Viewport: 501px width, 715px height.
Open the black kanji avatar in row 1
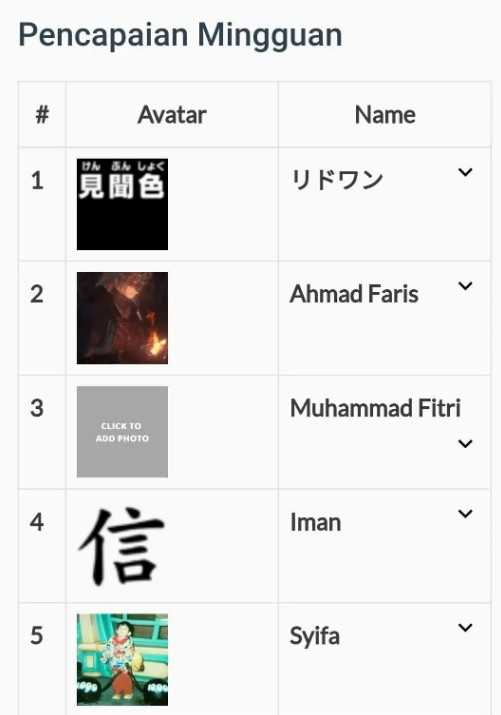pyautogui.click(x=122, y=204)
